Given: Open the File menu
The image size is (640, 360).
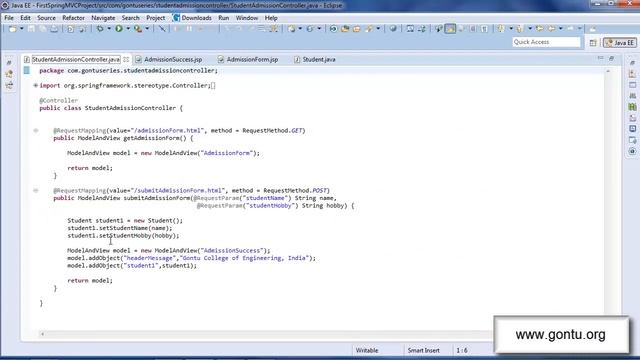Looking at the screenshot, I should [9, 18].
